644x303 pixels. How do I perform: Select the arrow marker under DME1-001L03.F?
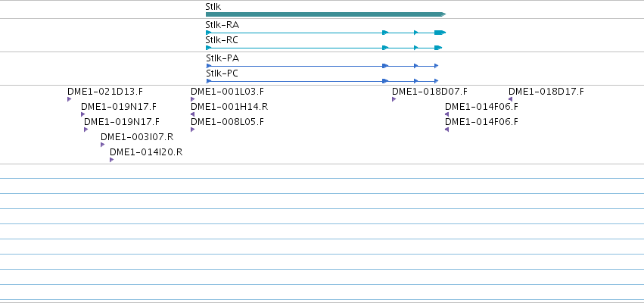pyautogui.click(x=193, y=99)
